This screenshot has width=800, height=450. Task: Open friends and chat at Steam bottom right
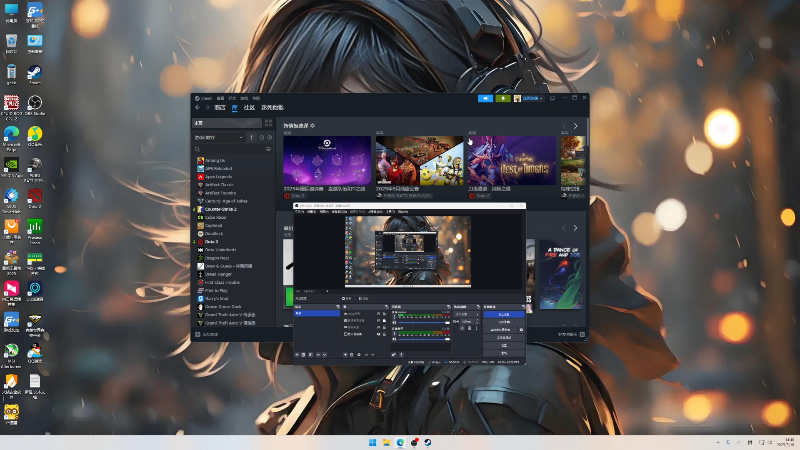coord(571,335)
